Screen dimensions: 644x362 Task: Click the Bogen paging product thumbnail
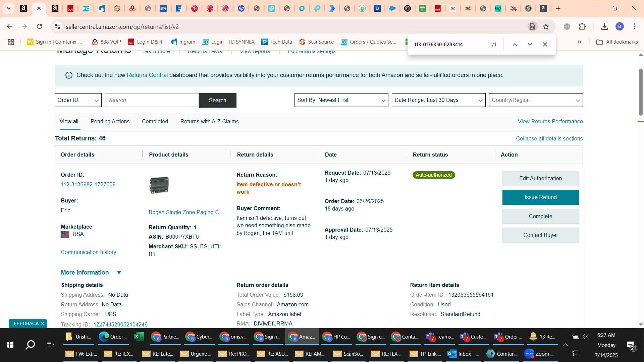point(159,185)
